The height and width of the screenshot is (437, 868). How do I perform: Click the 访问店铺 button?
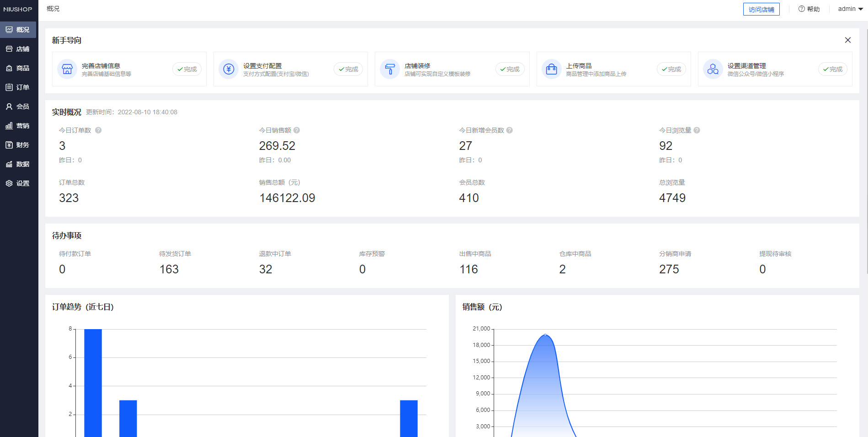point(761,9)
